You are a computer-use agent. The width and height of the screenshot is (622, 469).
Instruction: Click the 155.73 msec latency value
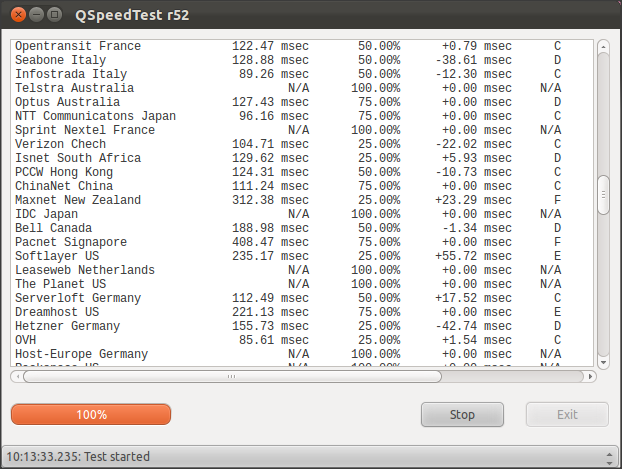(x=271, y=326)
